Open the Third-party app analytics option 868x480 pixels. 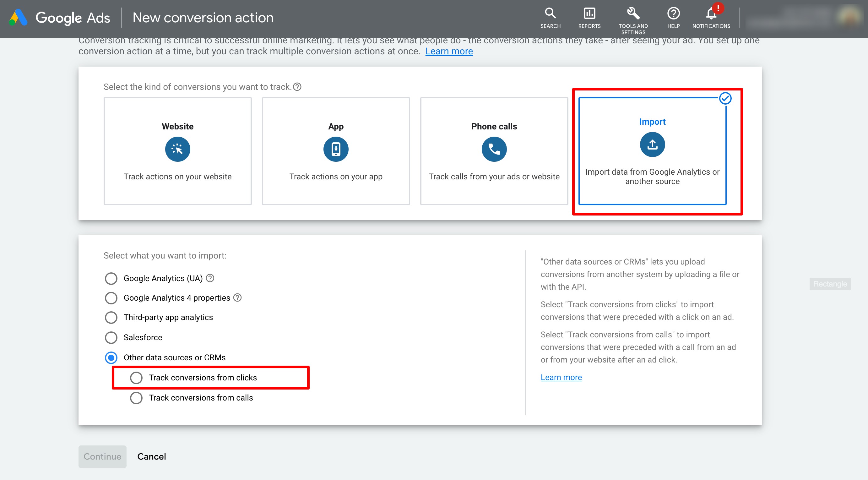(111, 318)
